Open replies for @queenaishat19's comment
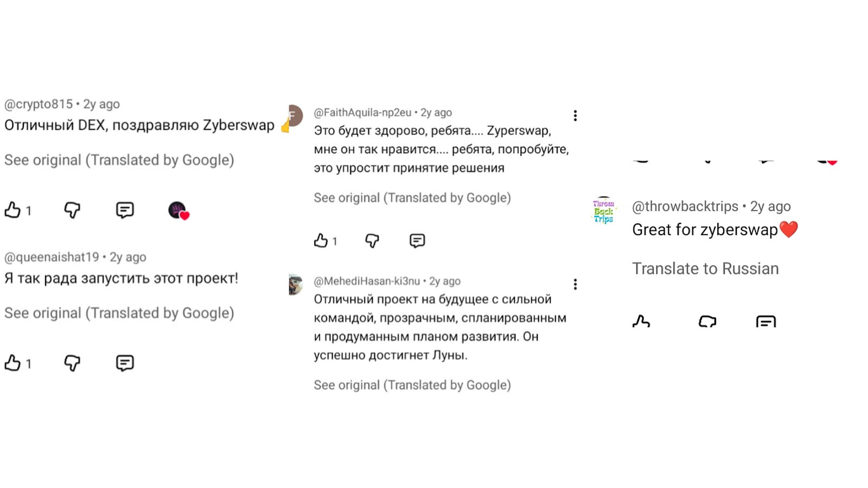This screenshot has width=868, height=488. pyautogui.click(x=125, y=363)
